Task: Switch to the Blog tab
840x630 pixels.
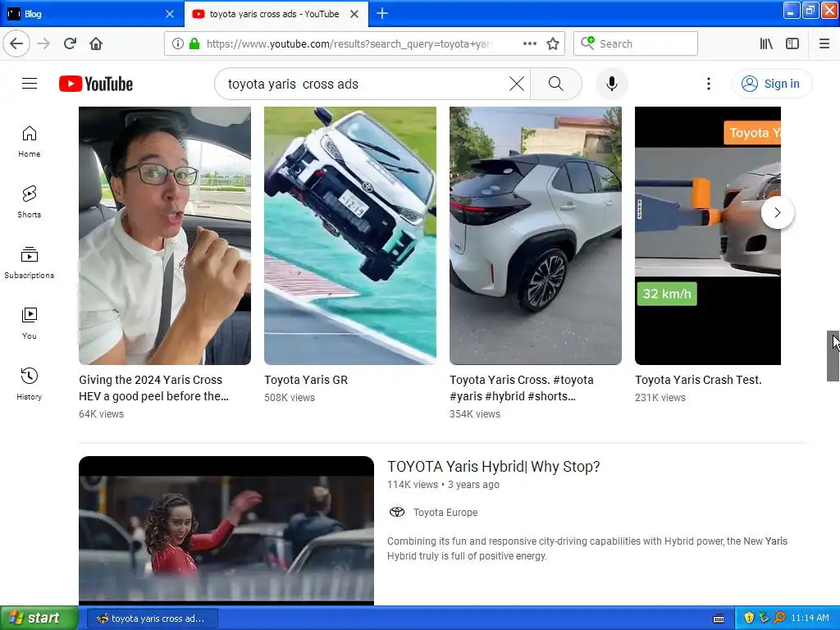Action: (91, 14)
